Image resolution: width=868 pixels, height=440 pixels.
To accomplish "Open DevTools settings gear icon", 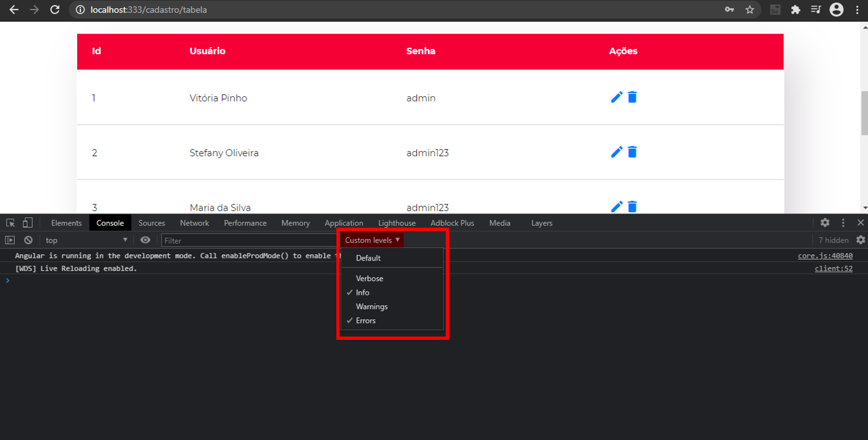I will tap(825, 223).
